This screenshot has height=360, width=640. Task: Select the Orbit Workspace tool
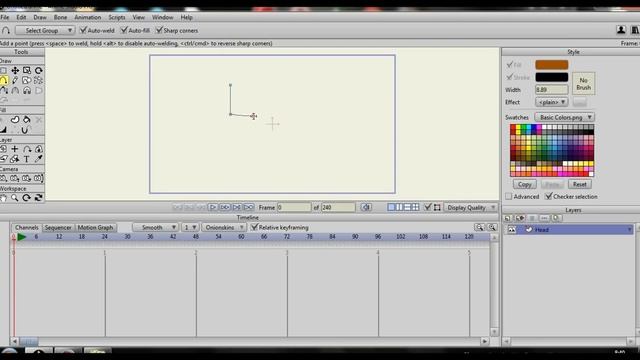pos(39,198)
